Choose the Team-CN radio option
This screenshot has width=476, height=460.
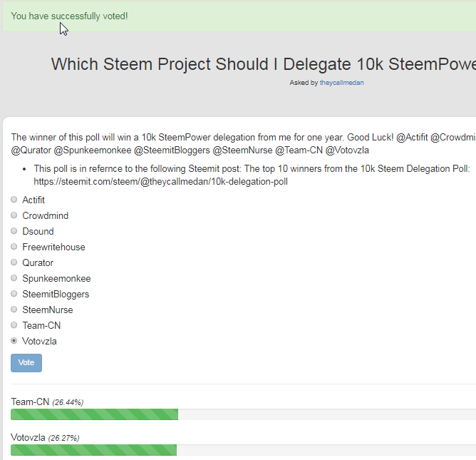point(14,325)
